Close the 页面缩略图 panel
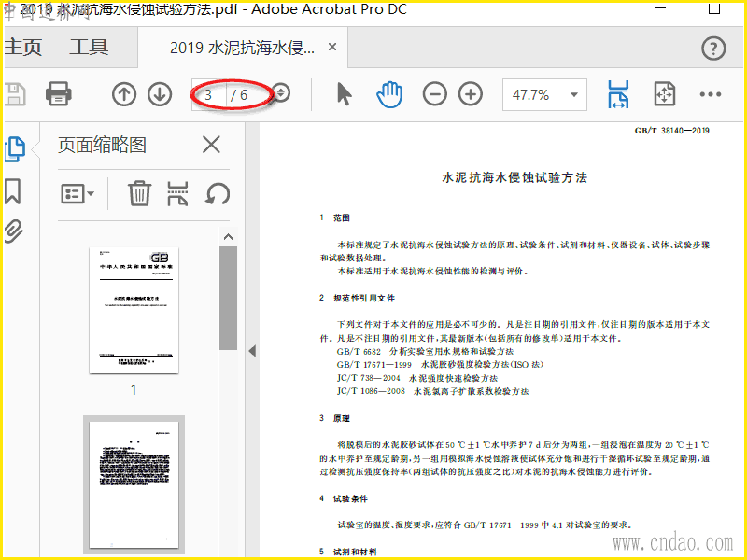 pos(211,145)
